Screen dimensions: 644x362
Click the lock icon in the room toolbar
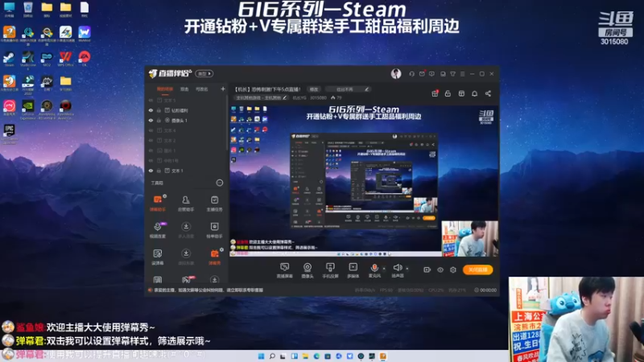pyautogui.click(x=448, y=93)
